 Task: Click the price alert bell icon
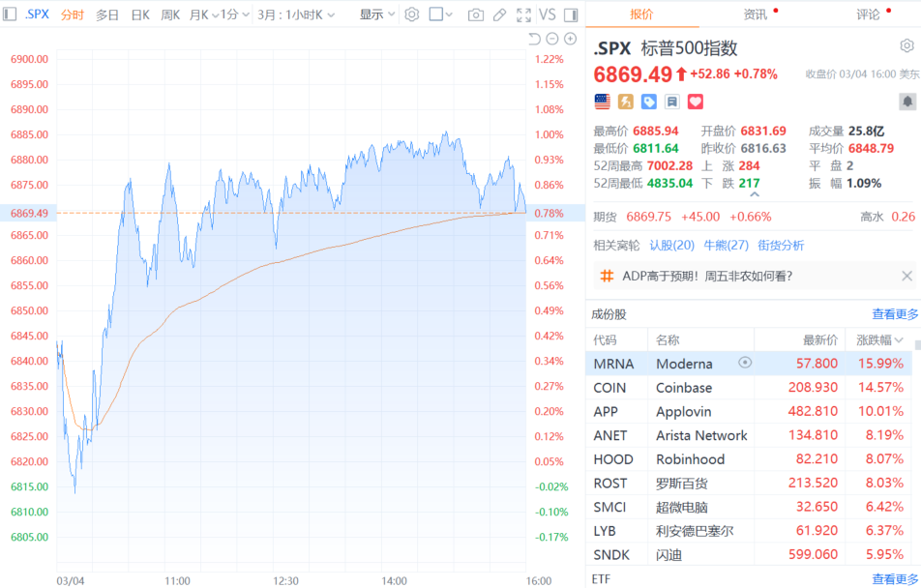pyautogui.click(x=907, y=102)
